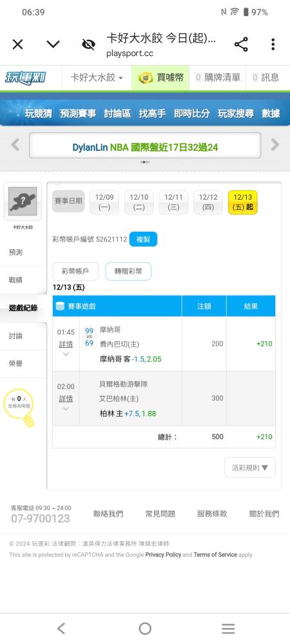290x644 pixels.
Task: Tap the browser share icon
Action: click(241, 44)
